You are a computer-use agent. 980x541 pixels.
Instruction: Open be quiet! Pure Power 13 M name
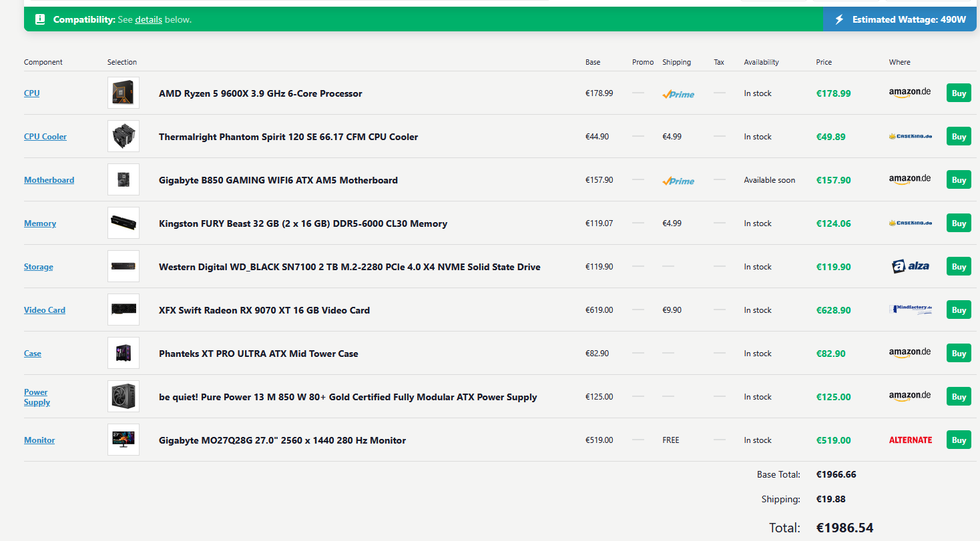click(x=348, y=397)
